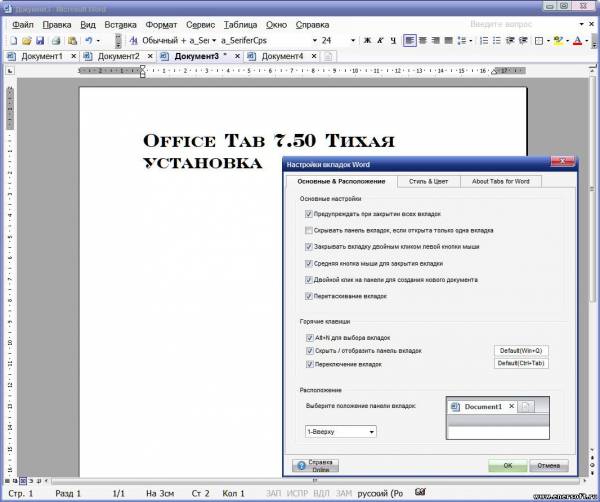Click the Default(Ctrl+Tab) hotkey button

[521, 363]
